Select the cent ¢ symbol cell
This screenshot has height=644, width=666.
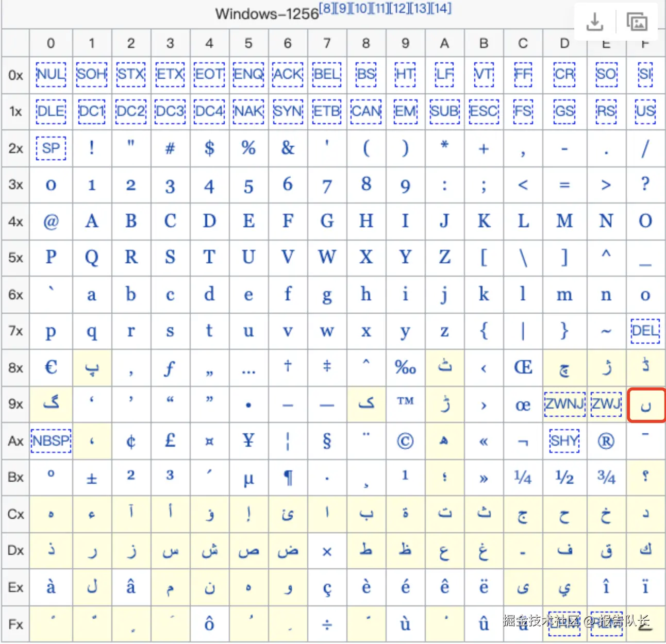click(x=131, y=441)
